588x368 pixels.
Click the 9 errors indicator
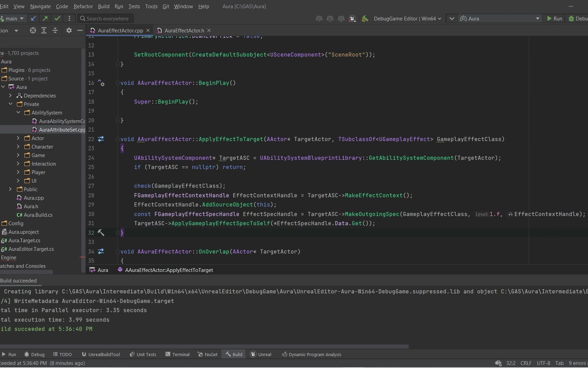coord(577,363)
